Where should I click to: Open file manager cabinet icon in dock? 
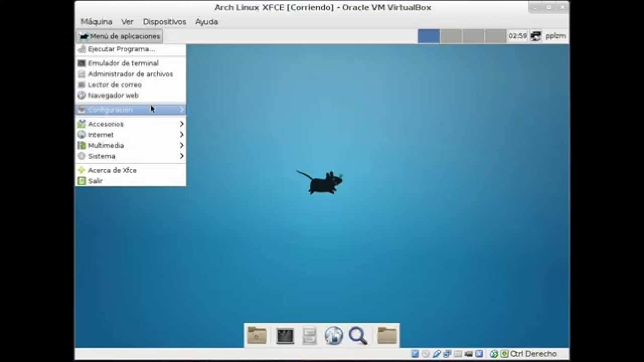[309, 335]
